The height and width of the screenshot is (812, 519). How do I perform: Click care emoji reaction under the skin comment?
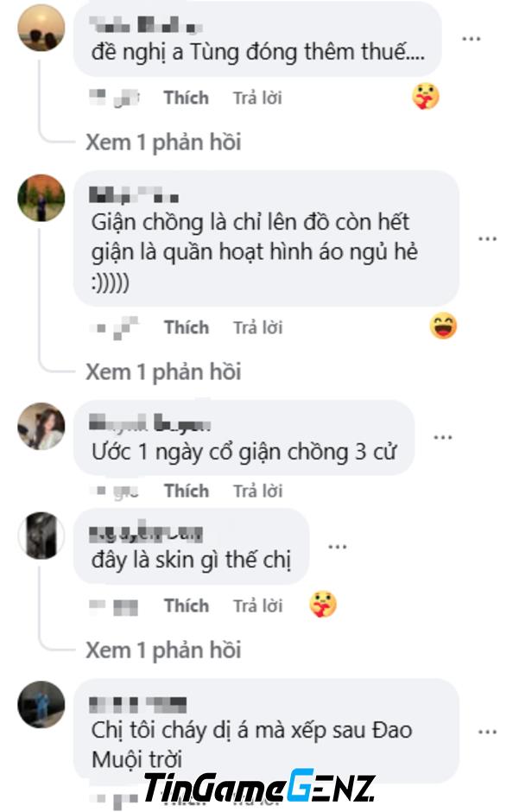click(323, 605)
